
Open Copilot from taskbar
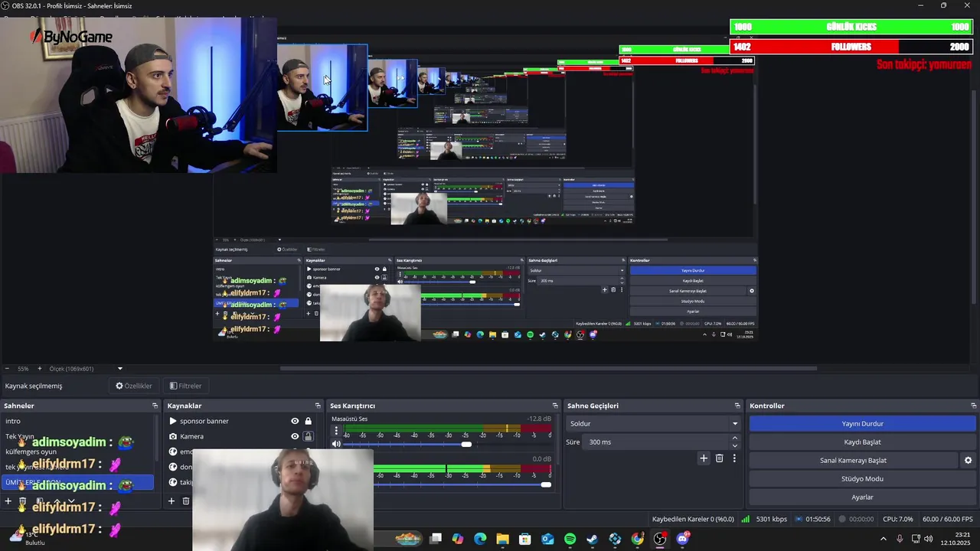458,539
